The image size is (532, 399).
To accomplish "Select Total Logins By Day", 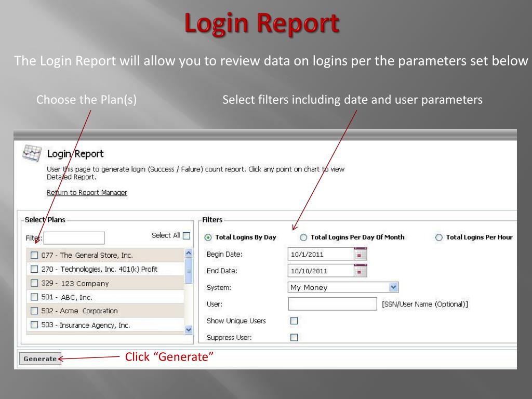I will point(208,237).
